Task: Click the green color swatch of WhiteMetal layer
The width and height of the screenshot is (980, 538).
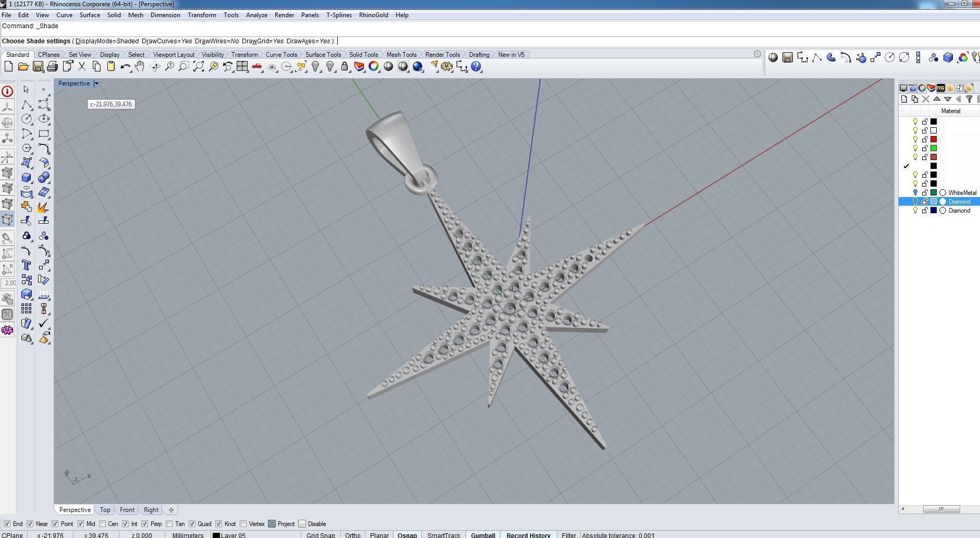Action: [x=934, y=193]
